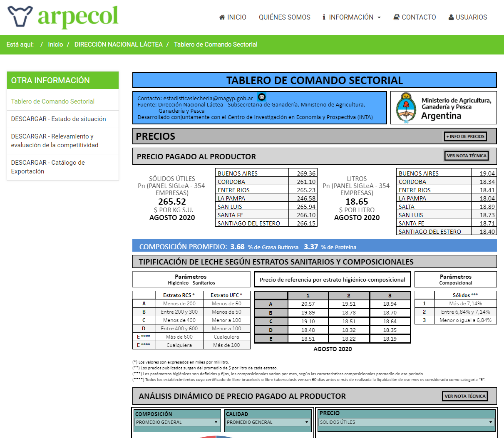The width and height of the screenshot is (504, 438).
Task: Click the 'Menor o igual a 6,84%' cell
Action: 465,320
